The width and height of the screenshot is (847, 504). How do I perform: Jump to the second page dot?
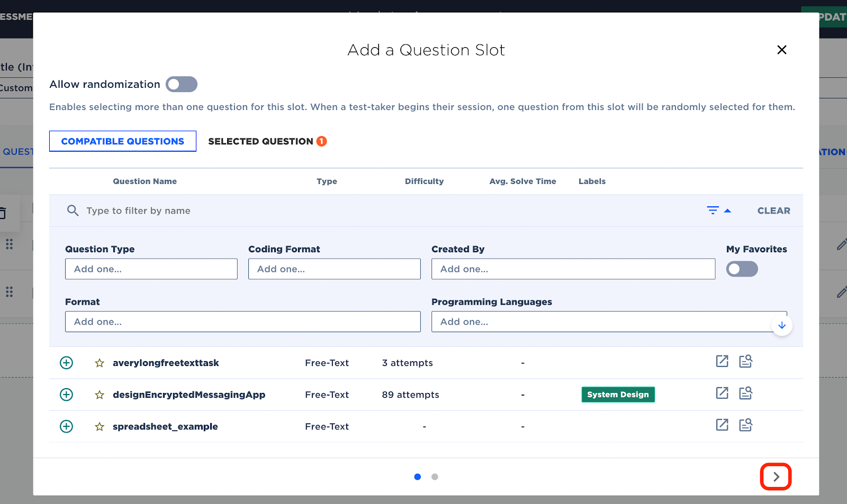pos(435,477)
